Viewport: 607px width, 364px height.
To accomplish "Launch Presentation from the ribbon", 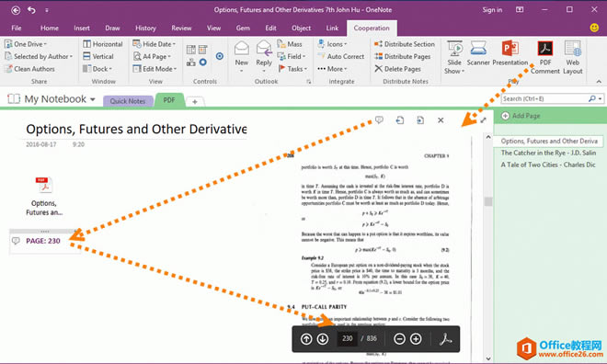I will (x=510, y=53).
